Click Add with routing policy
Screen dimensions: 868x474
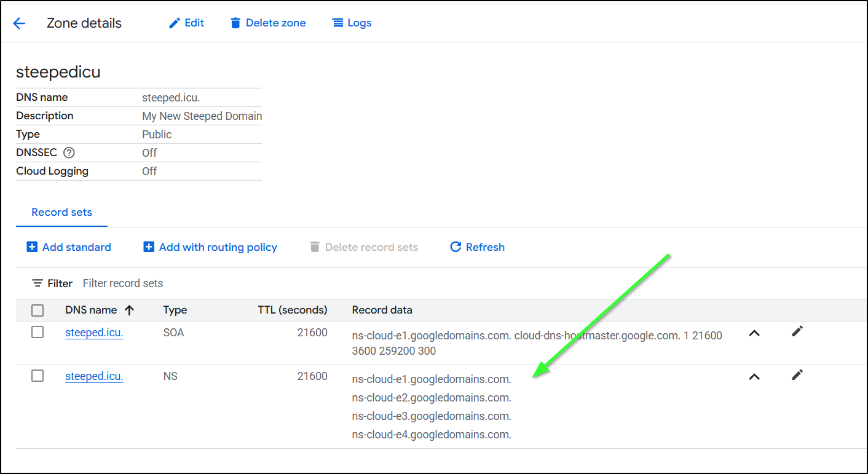pyautogui.click(x=210, y=247)
